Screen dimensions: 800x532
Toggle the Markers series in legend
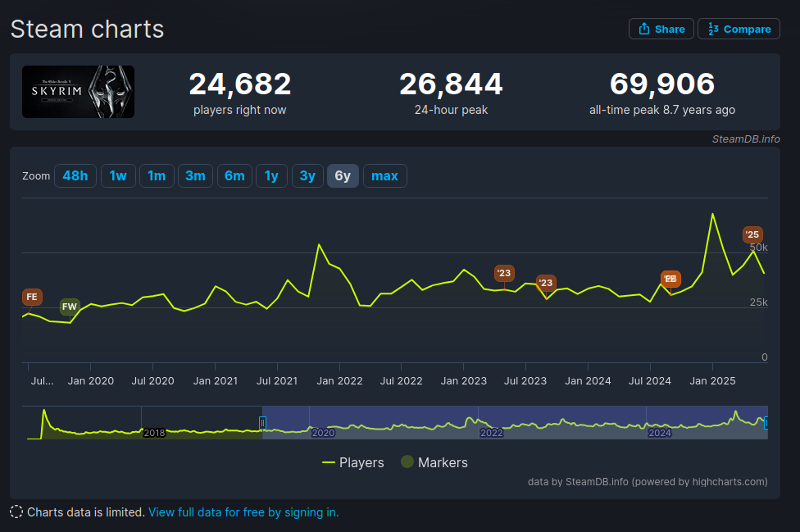434,462
